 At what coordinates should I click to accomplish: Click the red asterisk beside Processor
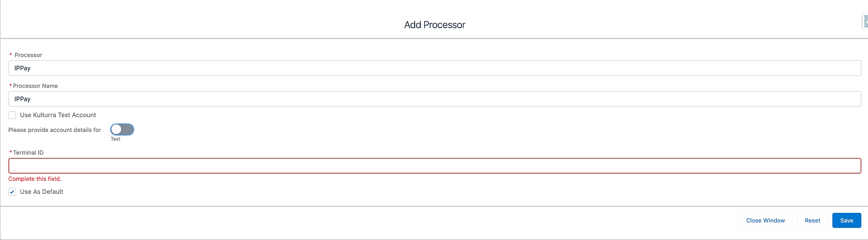point(11,55)
